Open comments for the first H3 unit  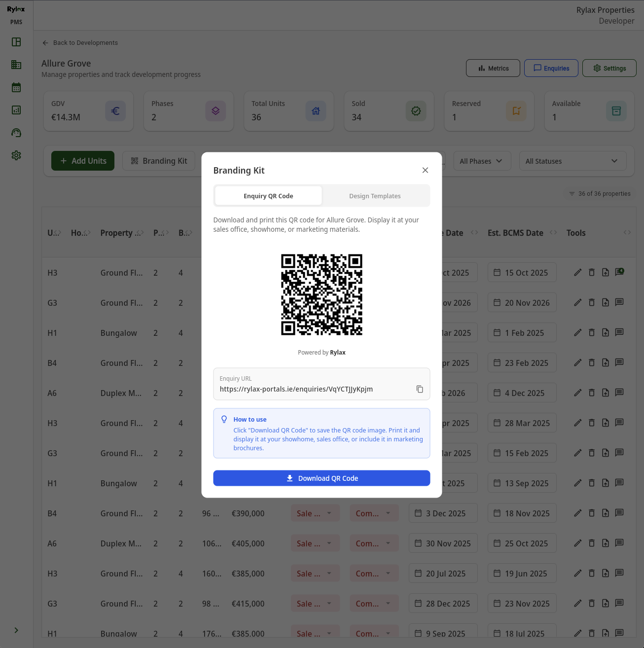pos(619,272)
